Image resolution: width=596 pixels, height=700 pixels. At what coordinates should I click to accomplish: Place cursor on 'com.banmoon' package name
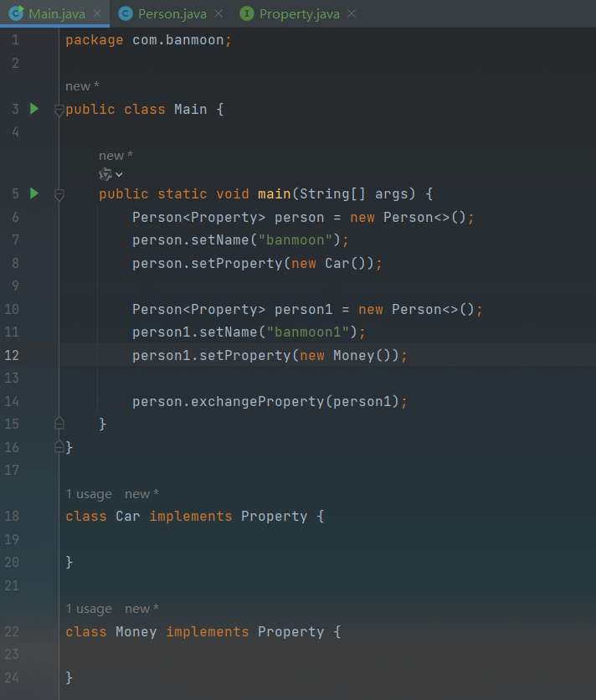coord(178,40)
